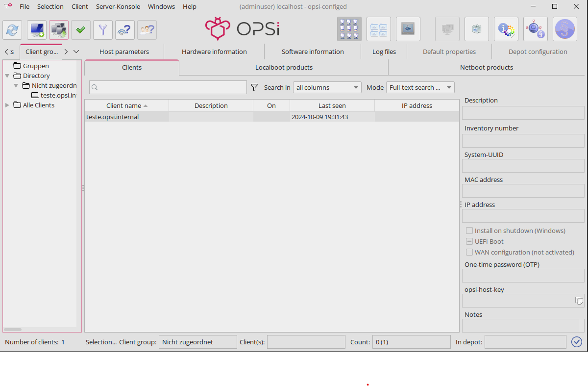This screenshot has height=386, width=588.
Task: Check WAN configuration (not activated) box
Action: tap(469, 252)
